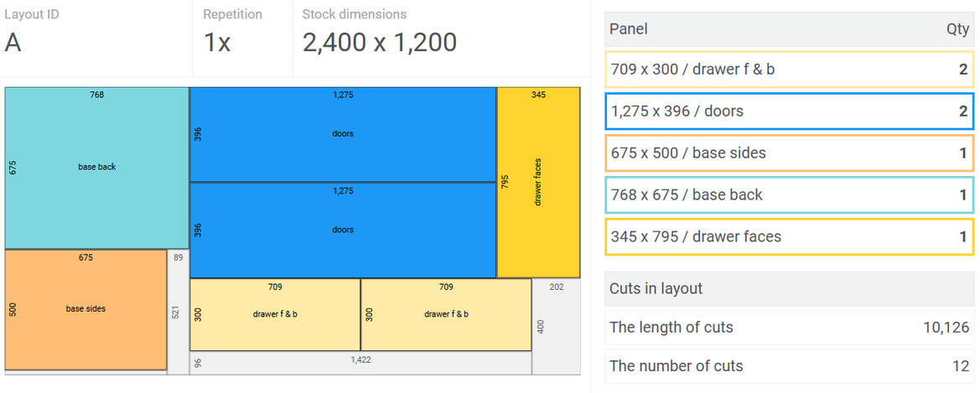Click "The length of cuts" row
This screenshot has width=980, height=393.
tap(788, 328)
